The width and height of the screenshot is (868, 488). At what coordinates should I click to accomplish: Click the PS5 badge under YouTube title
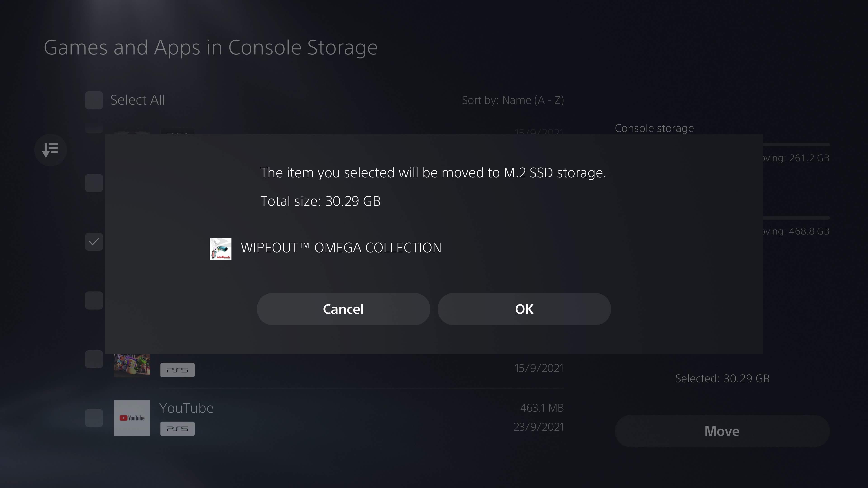pyautogui.click(x=177, y=429)
